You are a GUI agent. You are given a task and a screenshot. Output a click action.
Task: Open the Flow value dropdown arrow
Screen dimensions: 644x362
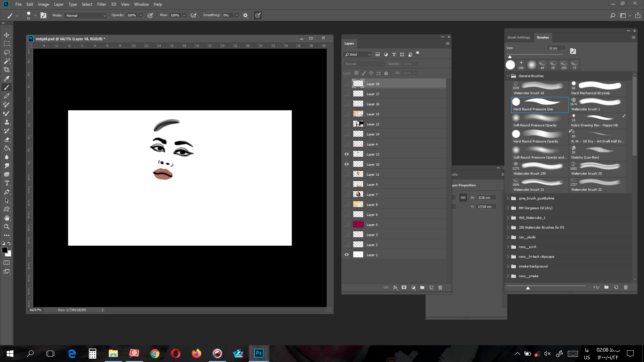tap(184, 15)
